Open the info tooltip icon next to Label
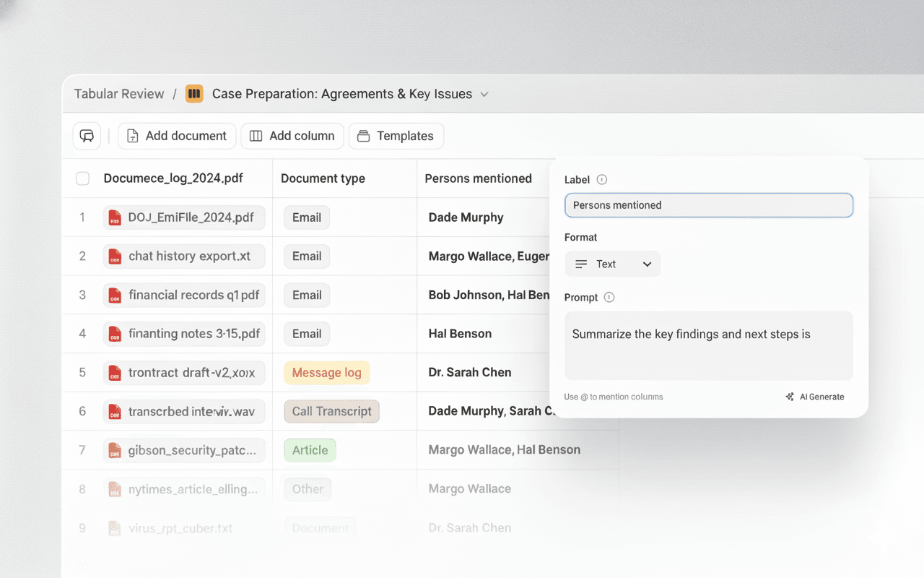The width and height of the screenshot is (924, 578). tap(603, 179)
